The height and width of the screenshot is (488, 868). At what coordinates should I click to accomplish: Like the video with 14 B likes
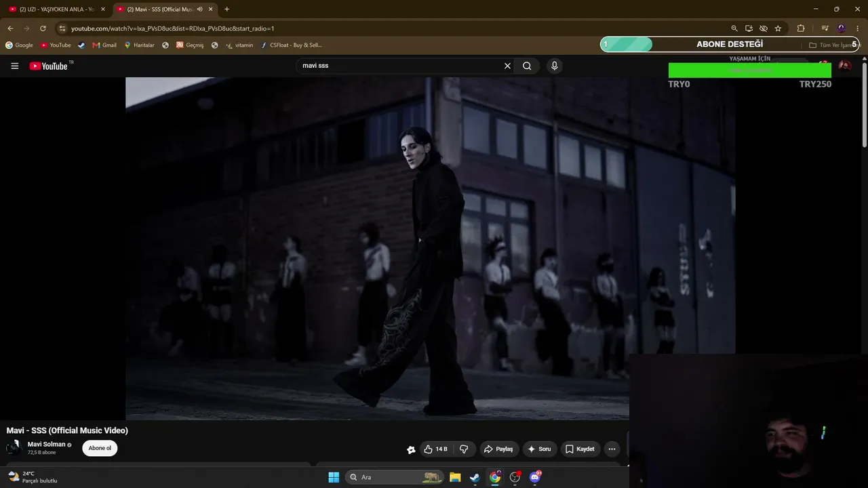tap(435, 449)
